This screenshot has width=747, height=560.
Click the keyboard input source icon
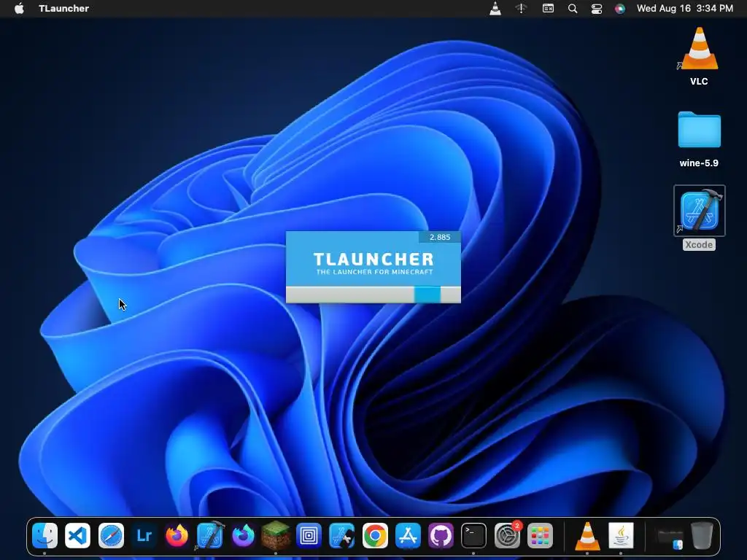pyautogui.click(x=548, y=8)
